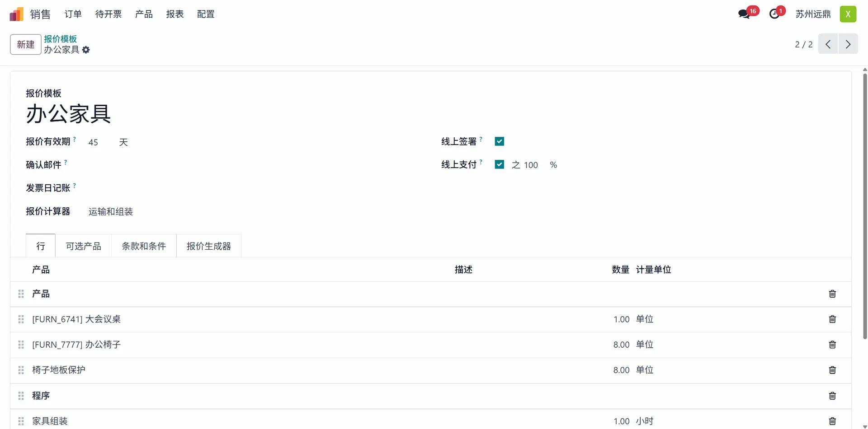Click the 新建 button
This screenshot has height=429, width=868.
click(x=25, y=44)
